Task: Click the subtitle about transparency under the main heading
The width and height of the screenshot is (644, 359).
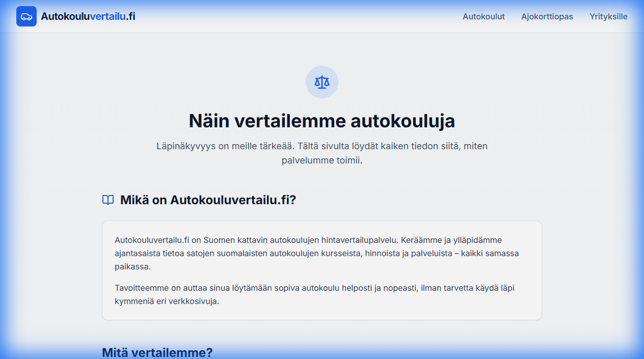Action: coord(321,153)
